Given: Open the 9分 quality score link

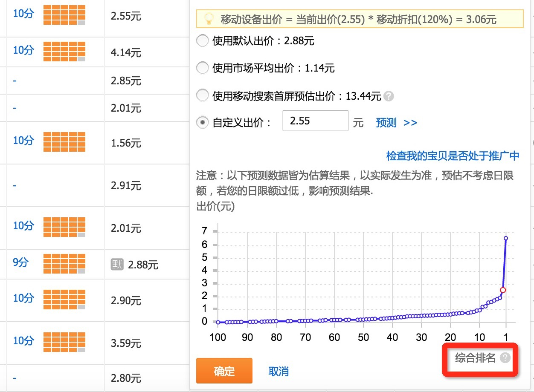Looking at the screenshot, I should click(20, 262).
